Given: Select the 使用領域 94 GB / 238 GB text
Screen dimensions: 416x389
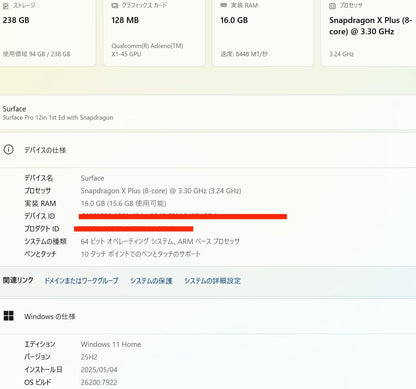Looking at the screenshot, I should pyautogui.click(x=37, y=54).
